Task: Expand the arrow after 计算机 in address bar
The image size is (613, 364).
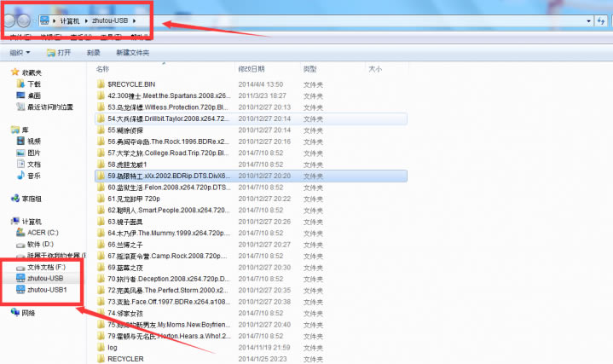Action: [x=85, y=20]
